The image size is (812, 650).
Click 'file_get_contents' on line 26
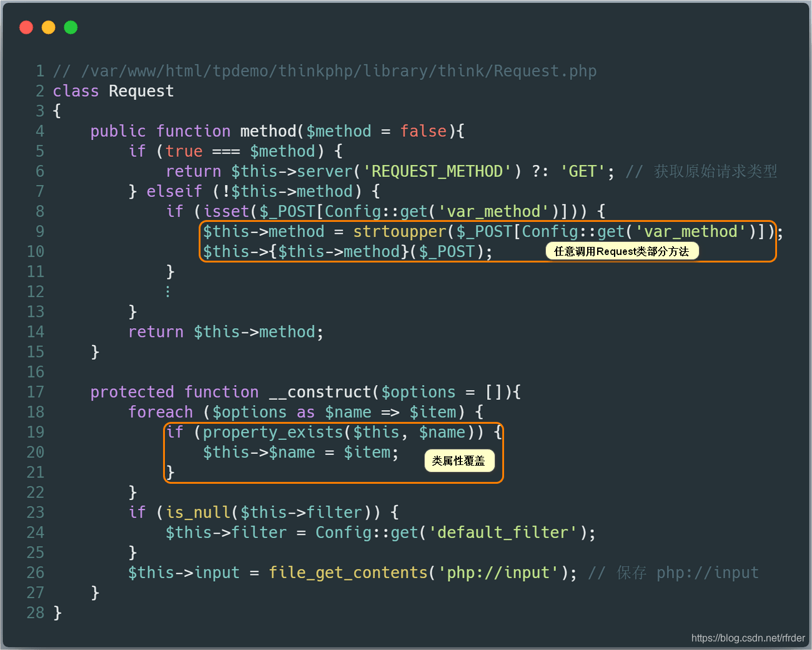tap(348, 573)
